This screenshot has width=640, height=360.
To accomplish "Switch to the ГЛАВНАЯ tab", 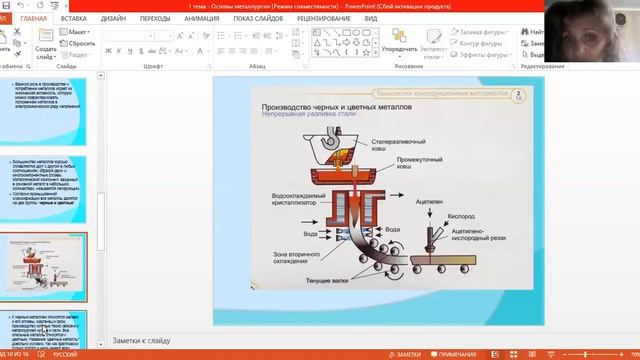I will click(x=33, y=18).
